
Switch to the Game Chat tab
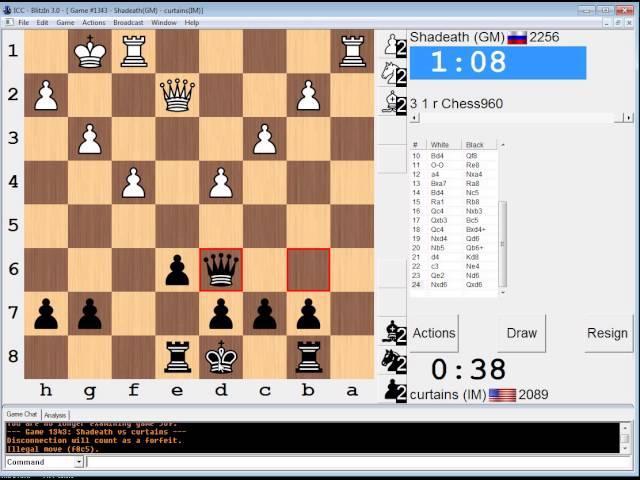tap(22, 414)
